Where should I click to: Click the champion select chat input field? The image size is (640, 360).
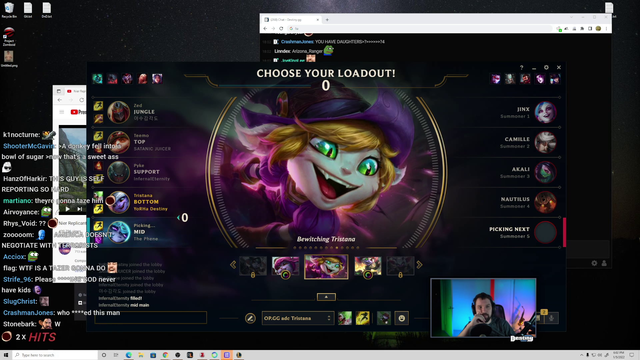pyautogui.click(x=151, y=318)
